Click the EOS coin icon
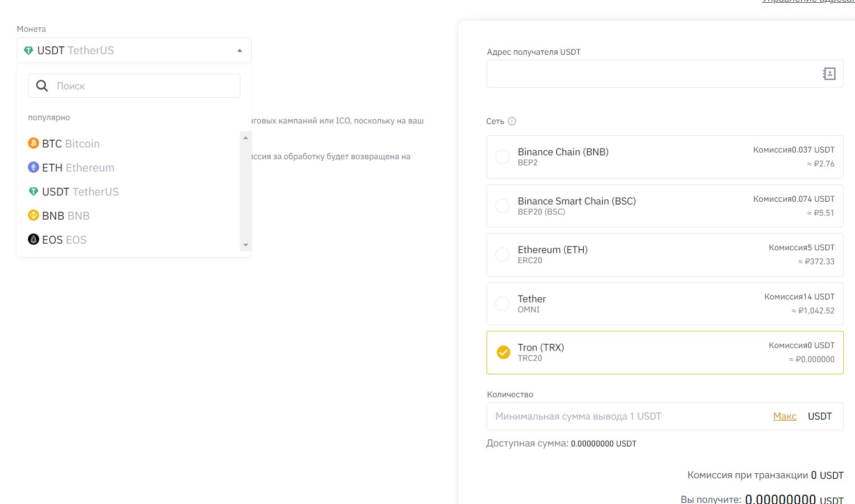855x504 pixels. click(34, 240)
